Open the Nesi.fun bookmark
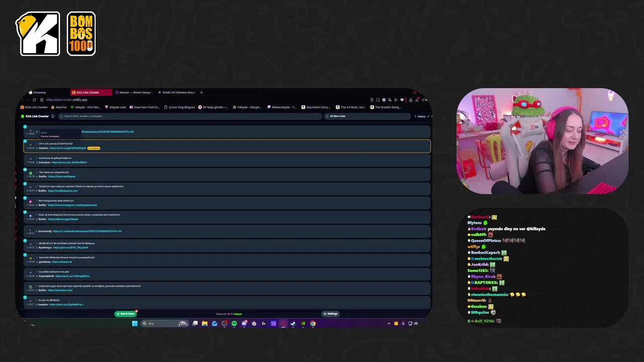644x362 pixels. click(x=59, y=107)
